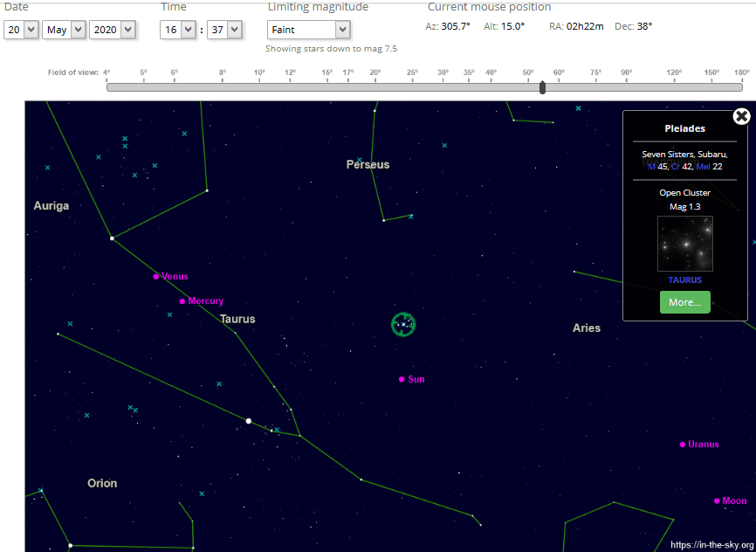
Task: Select the Mercury marker
Action: point(182,301)
